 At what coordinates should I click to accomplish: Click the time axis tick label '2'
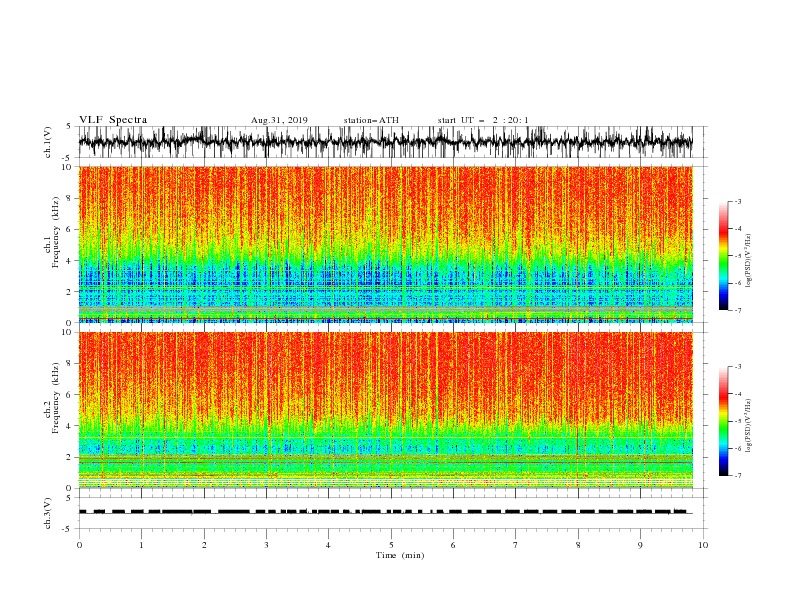pyautogui.click(x=204, y=545)
